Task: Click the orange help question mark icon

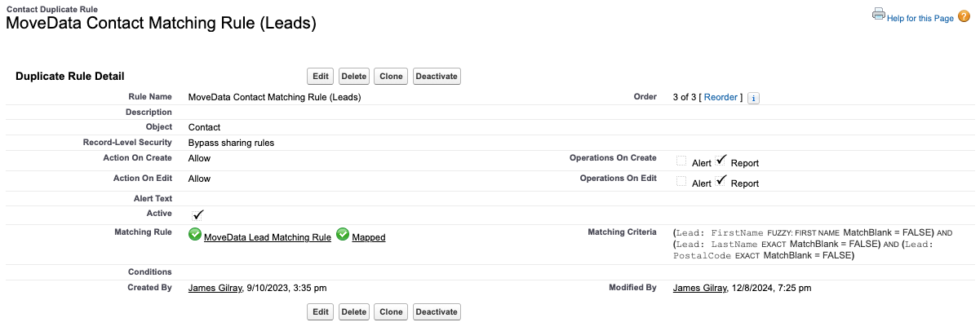Action: click(x=964, y=17)
